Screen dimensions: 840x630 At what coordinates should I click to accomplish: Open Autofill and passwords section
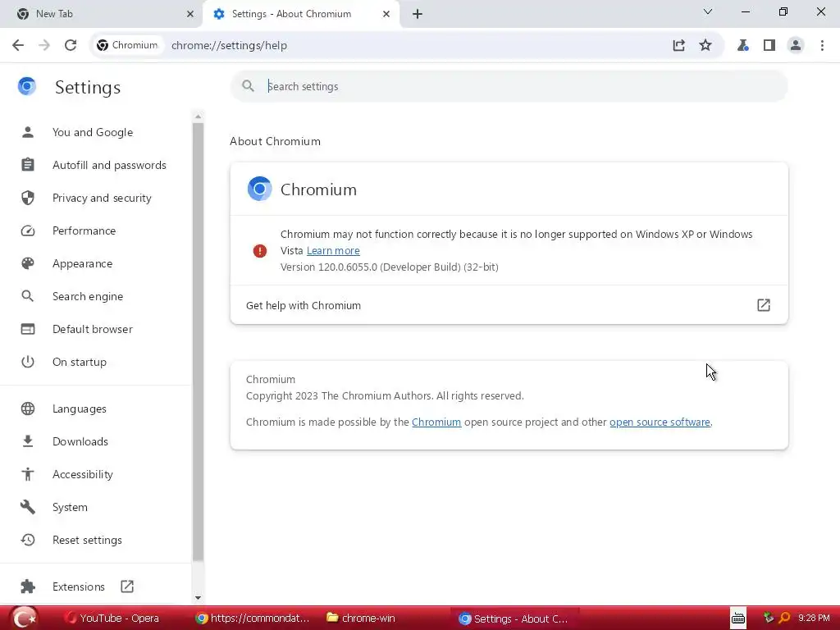tap(109, 165)
